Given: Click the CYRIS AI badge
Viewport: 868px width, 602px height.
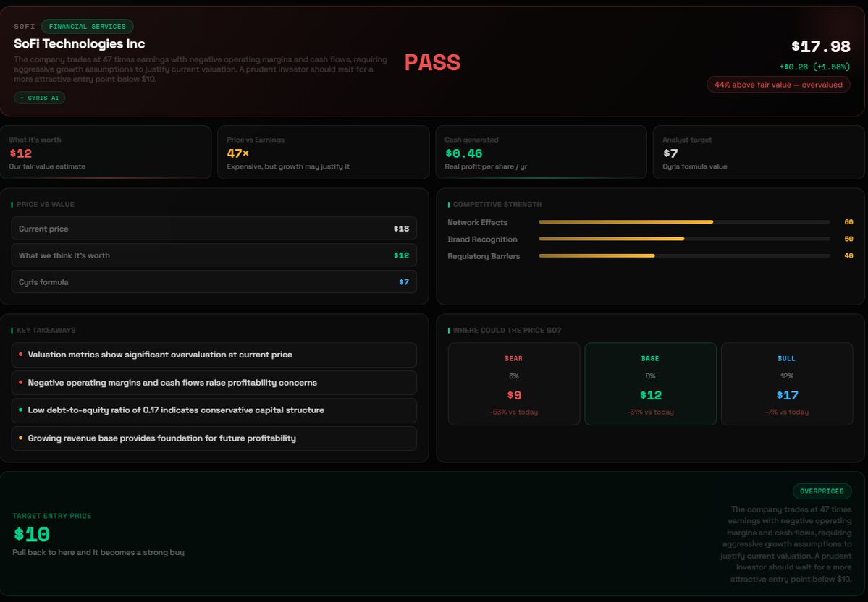Looking at the screenshot, I should 39,98.
